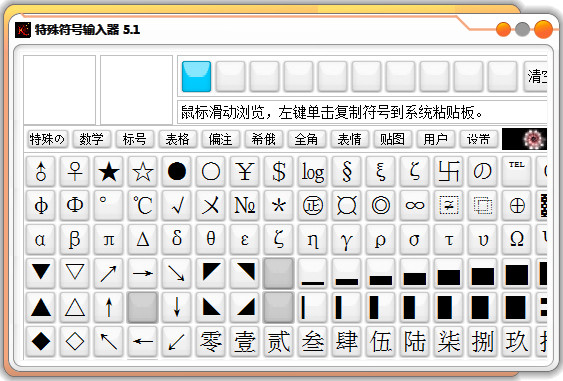Copy the Greek pi letter
Screen dimensions: 563x381
click(108, 239)
